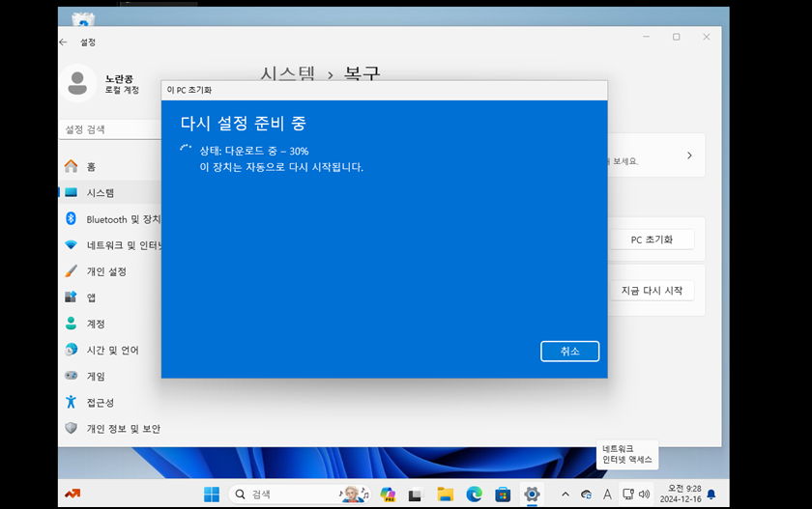This screenshot has width=812, height=509.
Task: Go back with the Settings back arrow
Action: pos(63,42)
